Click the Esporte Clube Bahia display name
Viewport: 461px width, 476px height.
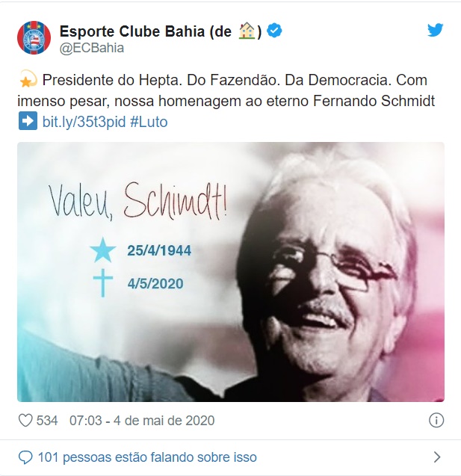(160, 31)
